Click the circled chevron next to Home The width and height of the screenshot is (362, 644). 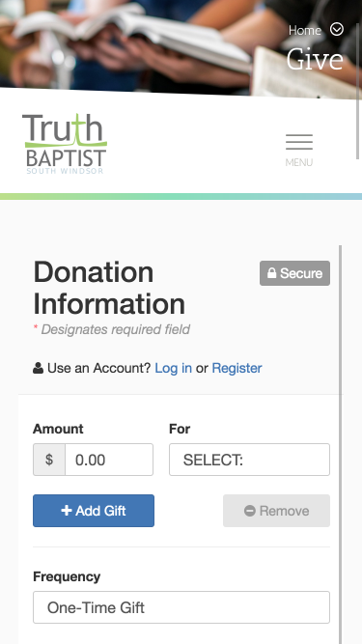point(337,29)
